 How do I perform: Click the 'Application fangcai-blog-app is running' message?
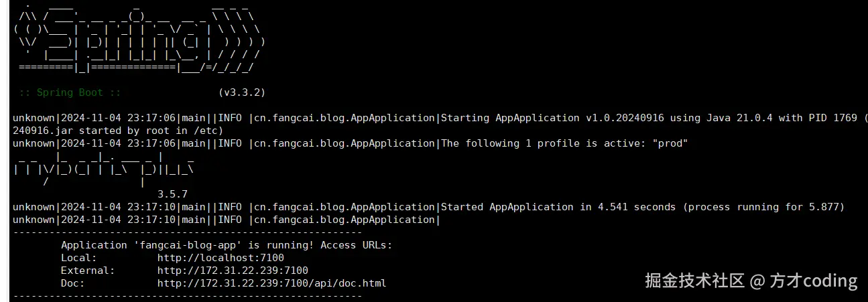pyautogui.click(x=227, y=245)
